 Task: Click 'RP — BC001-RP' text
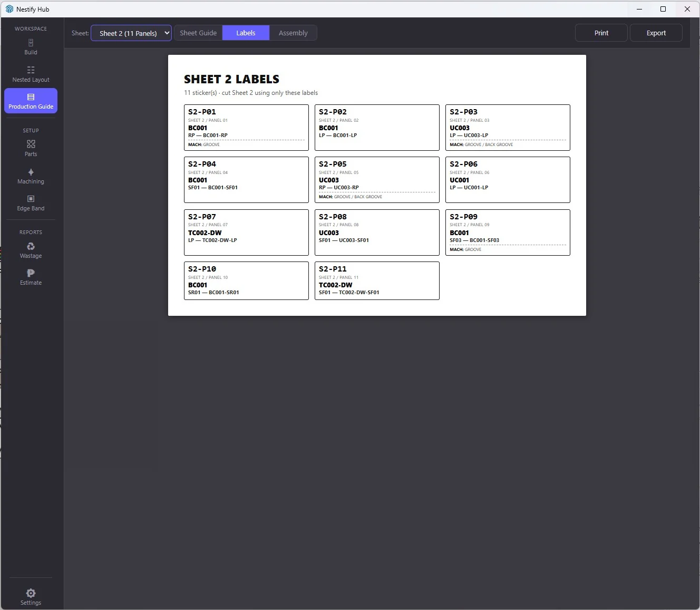(208, 135)
